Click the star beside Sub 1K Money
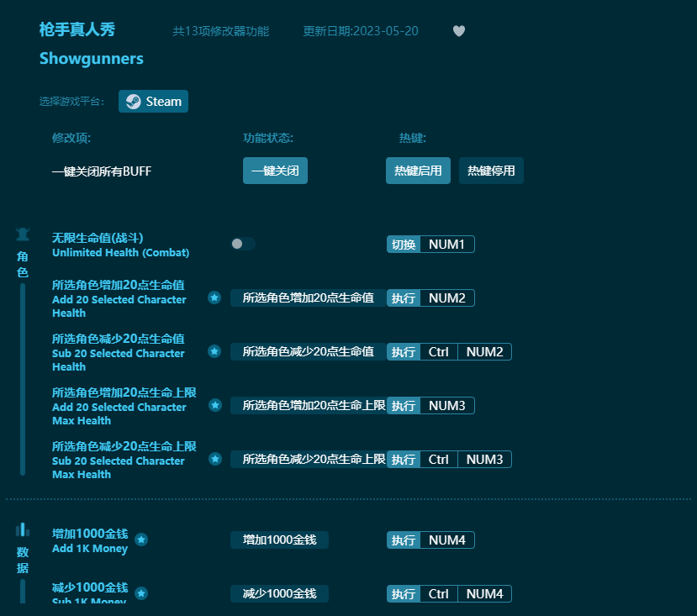Screen dimensions: 697x616 141,594
